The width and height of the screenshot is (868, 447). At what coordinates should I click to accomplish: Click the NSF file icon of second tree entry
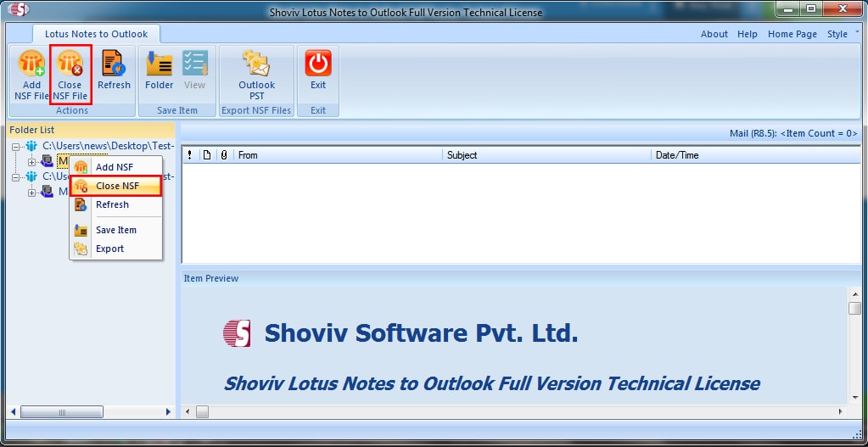pos(31,176)
